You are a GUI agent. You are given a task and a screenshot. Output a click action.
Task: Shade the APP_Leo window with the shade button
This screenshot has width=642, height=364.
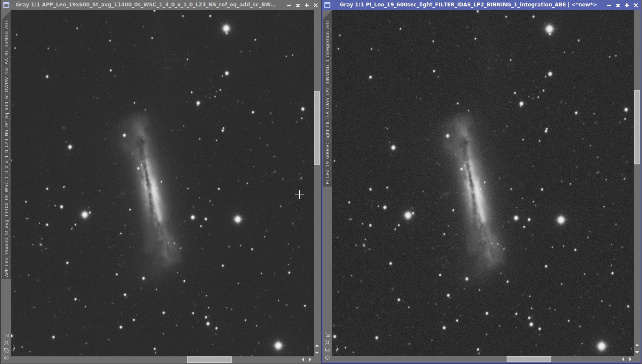pyautogui.click(x=298, y=5)
